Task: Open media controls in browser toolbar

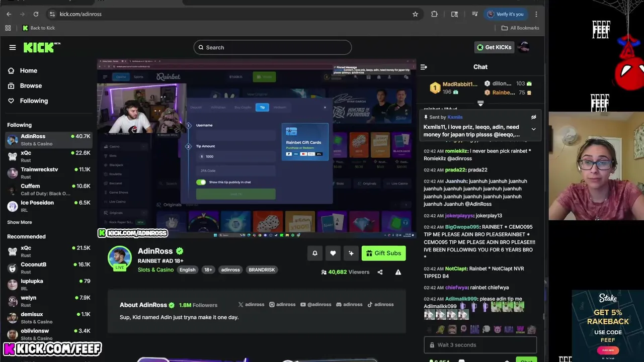Action: click(474, 14)
